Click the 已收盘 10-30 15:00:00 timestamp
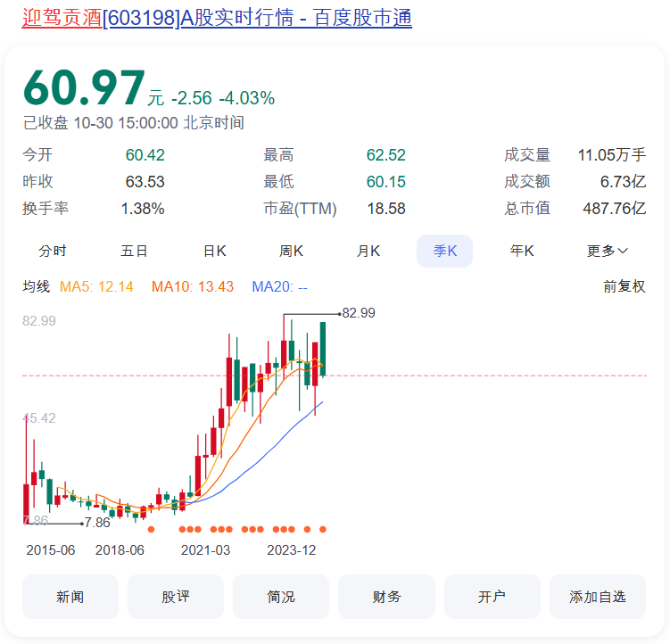Screen dimensions: 670x644 tap(134, 123)
